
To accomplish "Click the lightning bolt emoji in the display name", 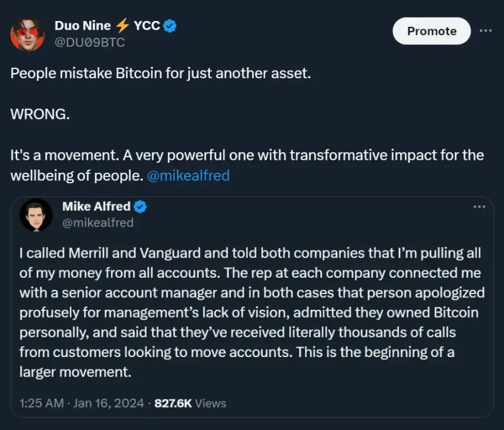I will 123,26.
